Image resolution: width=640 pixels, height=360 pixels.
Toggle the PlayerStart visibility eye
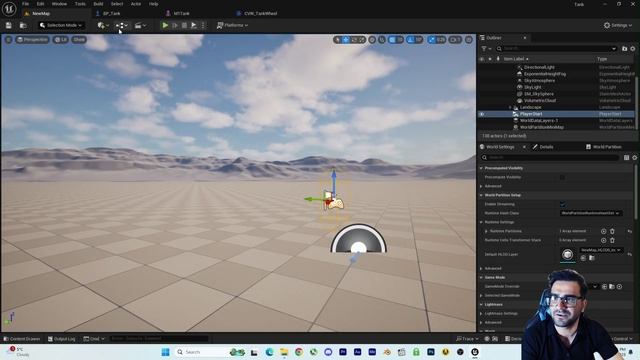(482, 114)
